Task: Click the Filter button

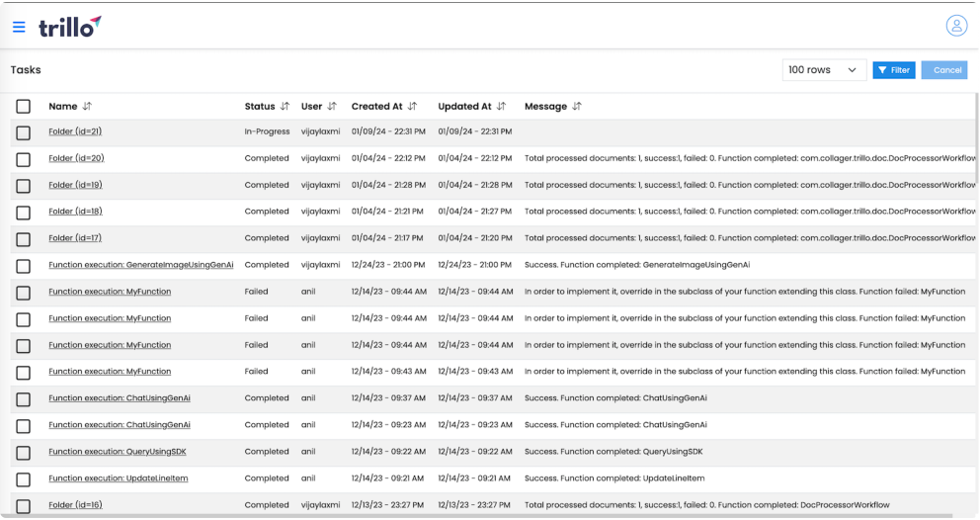Action: (894, 70)
